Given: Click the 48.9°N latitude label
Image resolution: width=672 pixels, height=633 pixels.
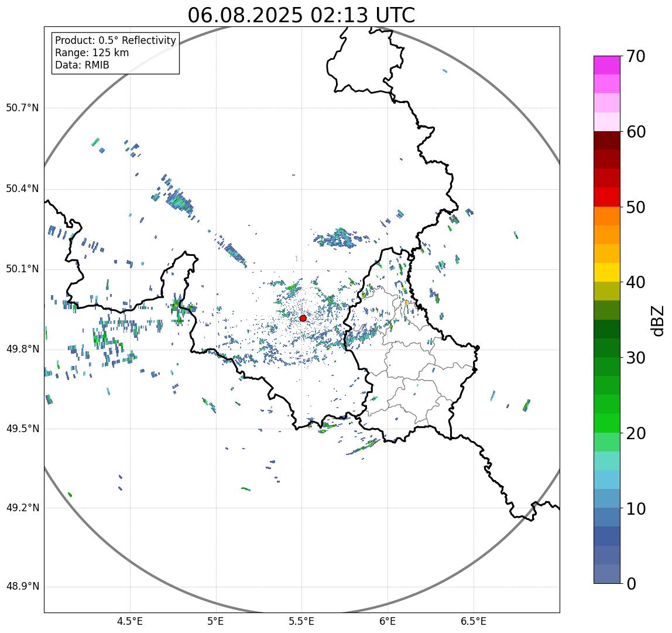Looking at the screenshot, I should (x=22, y=587).
